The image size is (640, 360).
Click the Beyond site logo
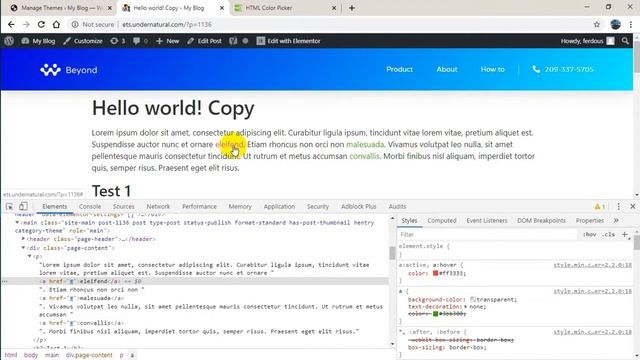69,70
